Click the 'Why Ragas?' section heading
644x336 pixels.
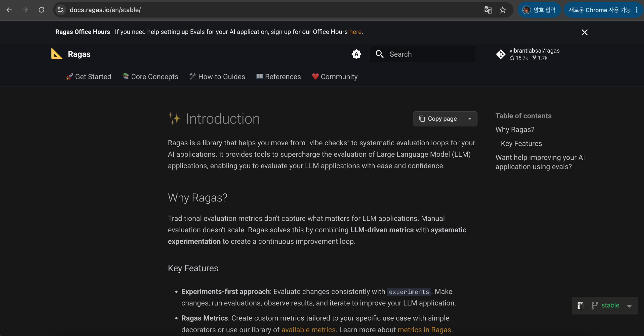[x=197, y=198]
